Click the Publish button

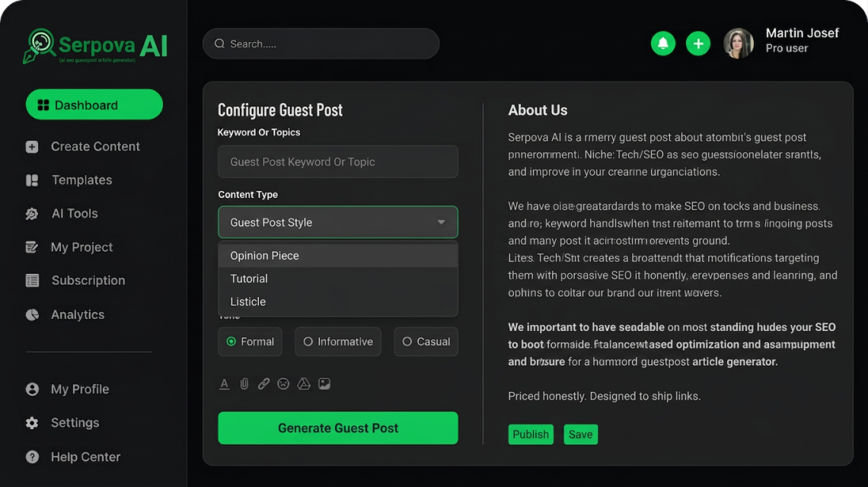[531, 434]
